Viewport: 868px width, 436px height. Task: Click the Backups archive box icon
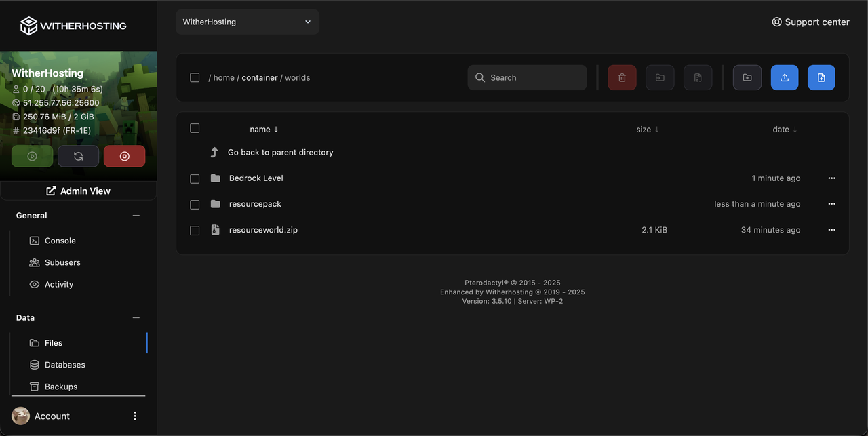click(35, 387)
